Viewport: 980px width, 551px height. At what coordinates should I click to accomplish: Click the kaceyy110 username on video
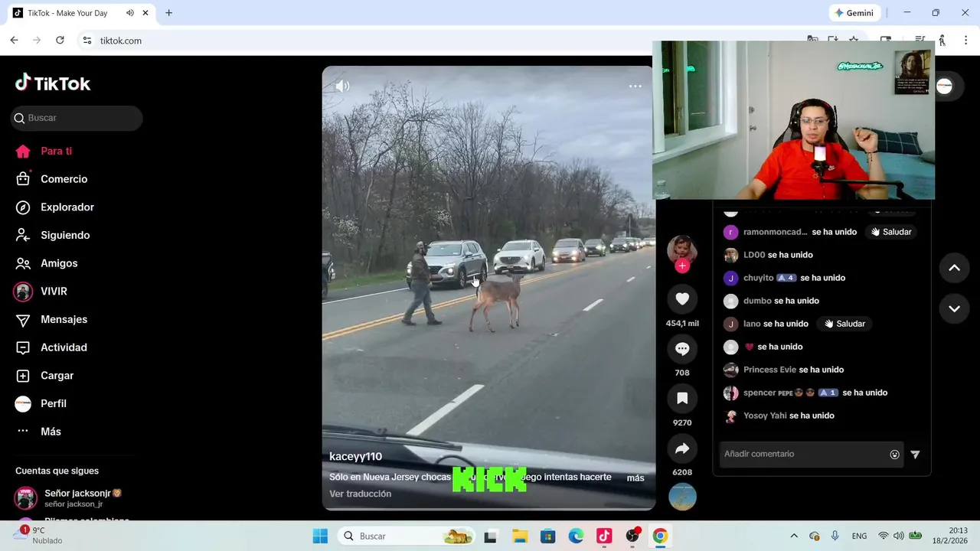click(x=355, y=456)
